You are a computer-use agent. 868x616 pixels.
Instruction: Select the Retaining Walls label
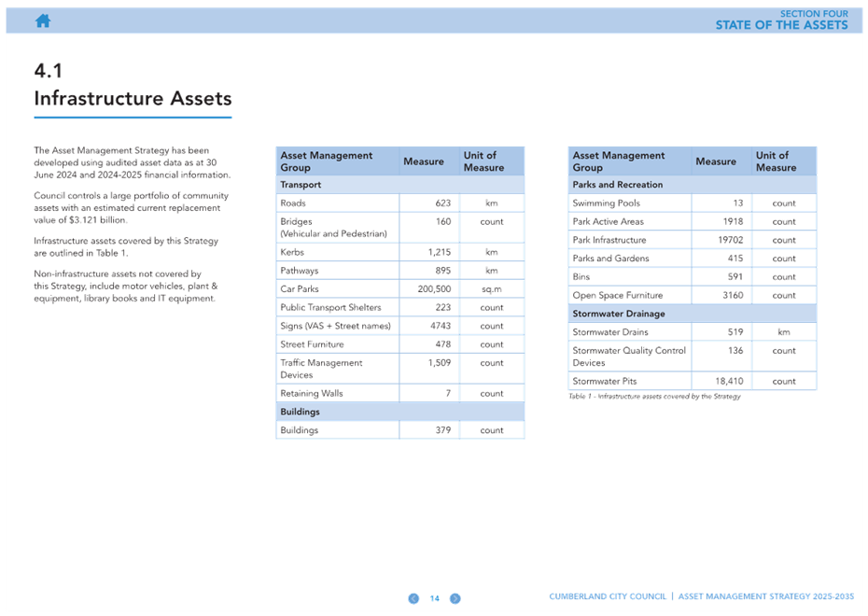point(312,394)
